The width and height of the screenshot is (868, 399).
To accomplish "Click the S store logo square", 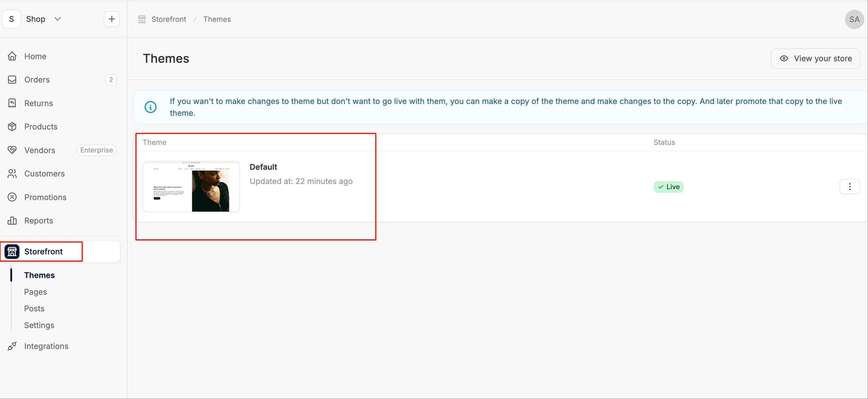I will [x=12, y=19].
